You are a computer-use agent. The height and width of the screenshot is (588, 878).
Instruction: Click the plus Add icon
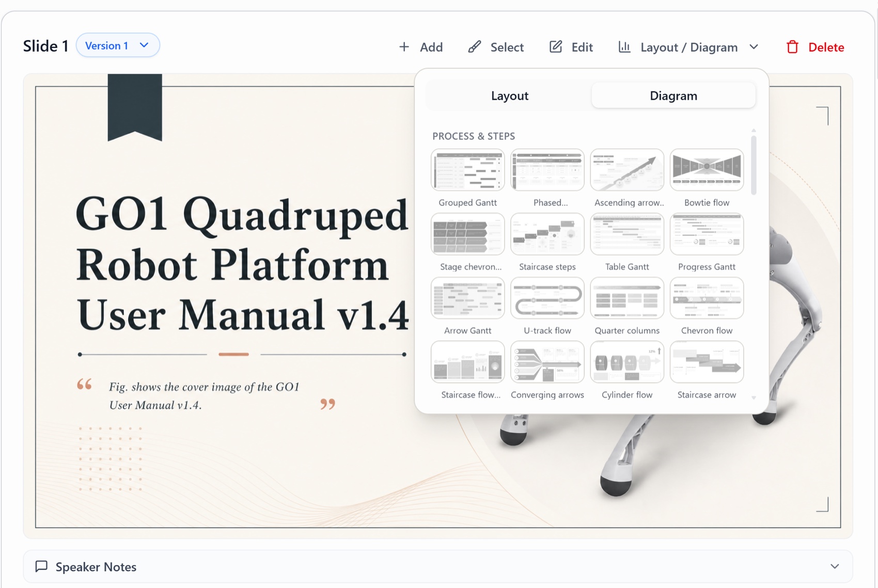click(404, 47)
